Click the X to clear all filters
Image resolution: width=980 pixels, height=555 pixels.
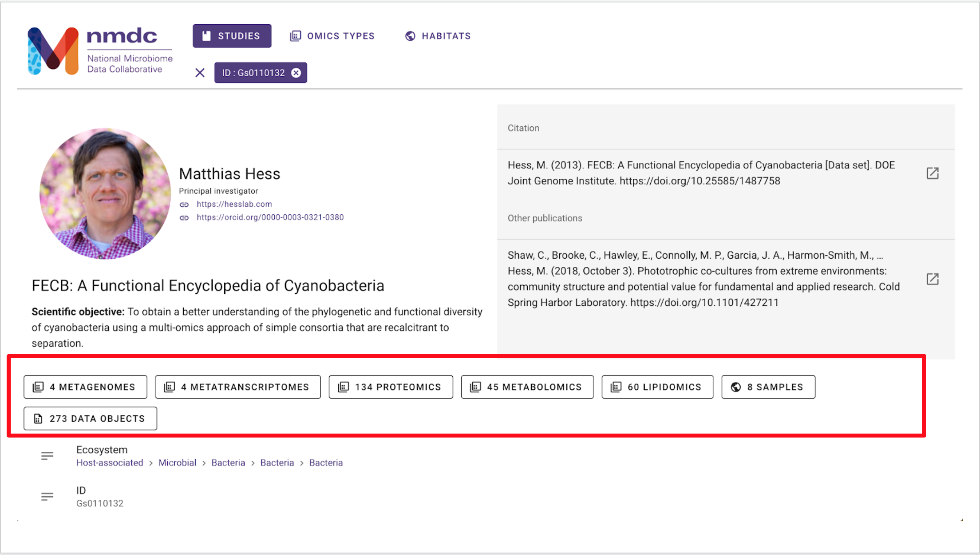pos(200,73)
